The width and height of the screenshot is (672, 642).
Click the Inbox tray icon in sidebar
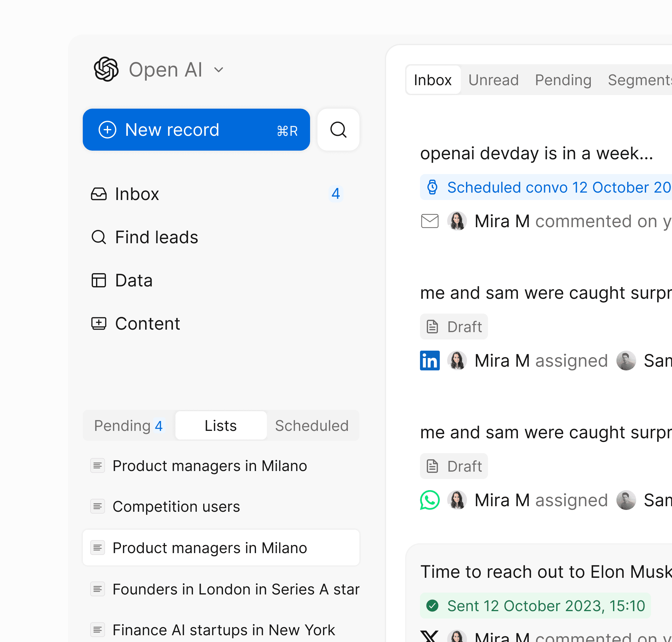[x=99, y=194]
